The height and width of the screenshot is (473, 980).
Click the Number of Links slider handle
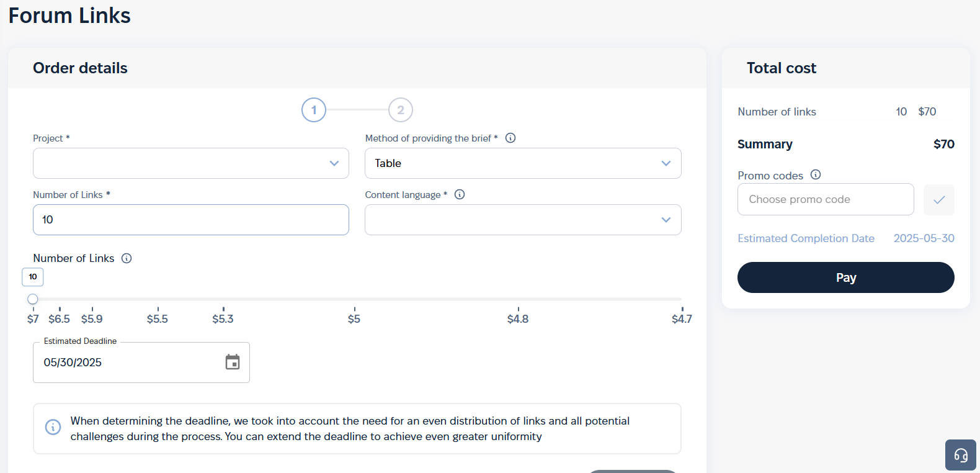pos(33,299)
